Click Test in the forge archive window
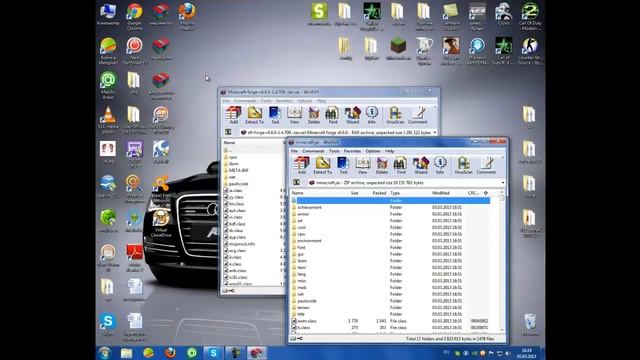The image size is (640, 360). click(x=275, y=115)
